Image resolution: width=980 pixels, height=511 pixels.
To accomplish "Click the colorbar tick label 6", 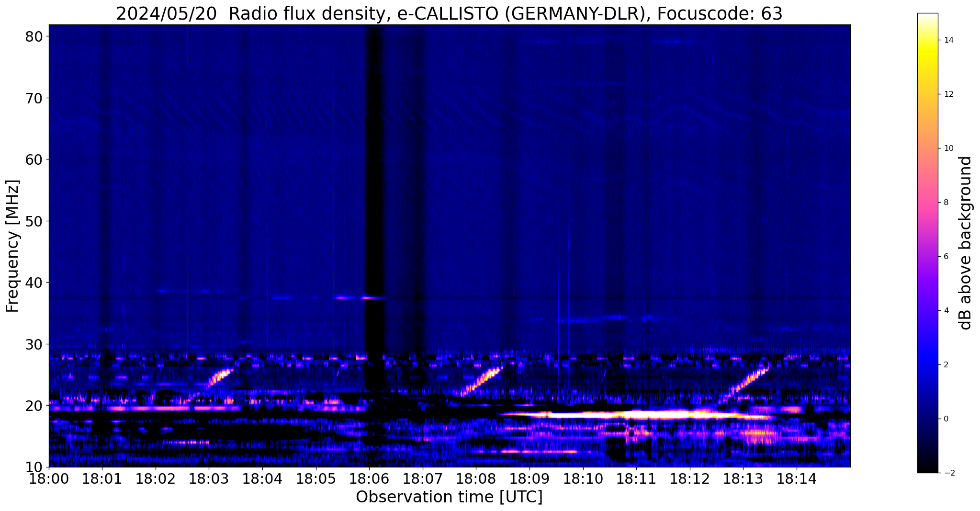I will click(946, 257).
